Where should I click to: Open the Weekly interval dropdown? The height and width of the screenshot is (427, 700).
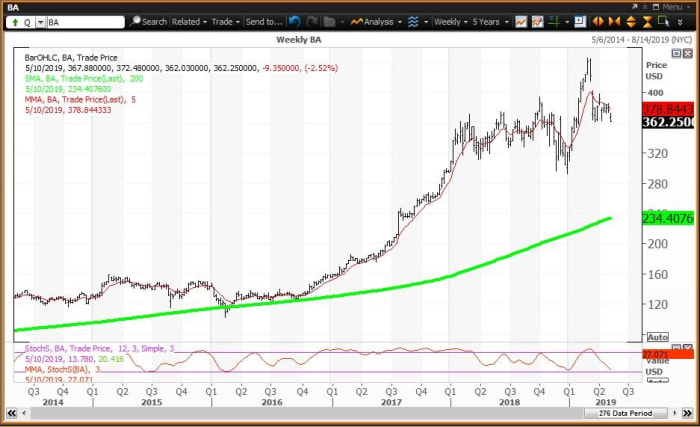451,21
